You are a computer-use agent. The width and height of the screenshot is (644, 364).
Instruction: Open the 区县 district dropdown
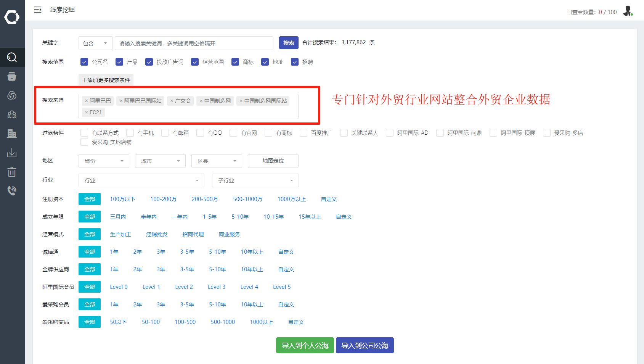pos(217,161)
